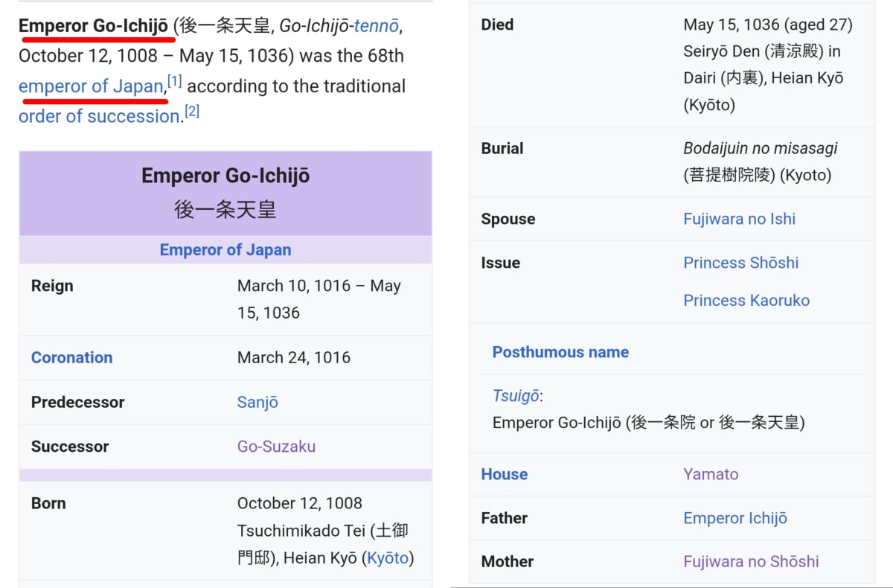Click the 'Father' row label

coord(505,518)
